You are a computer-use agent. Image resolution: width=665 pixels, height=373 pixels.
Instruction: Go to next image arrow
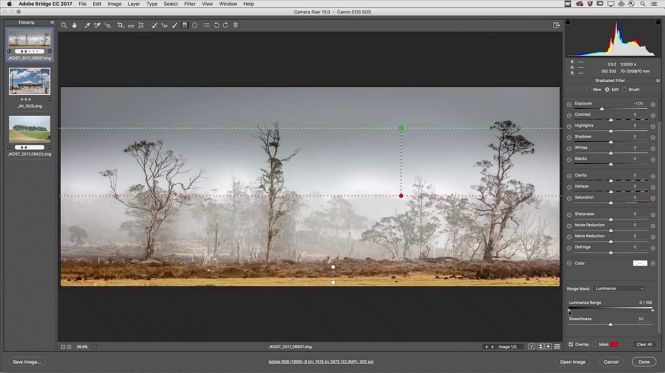coord(492,347)
